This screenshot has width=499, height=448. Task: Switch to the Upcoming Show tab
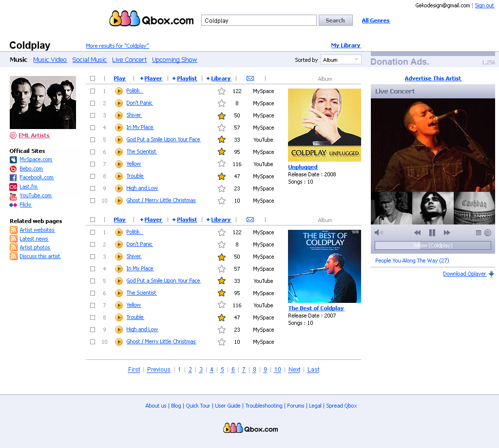(x=174, y=60)
